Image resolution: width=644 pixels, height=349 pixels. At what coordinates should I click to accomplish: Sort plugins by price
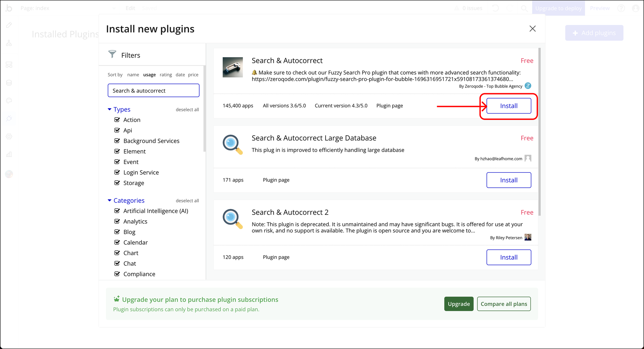[x=193, y=75]
